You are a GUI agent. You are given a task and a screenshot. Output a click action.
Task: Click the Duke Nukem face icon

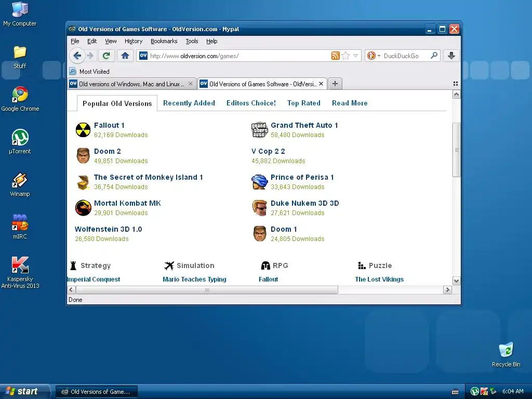[x=260, y=208]
